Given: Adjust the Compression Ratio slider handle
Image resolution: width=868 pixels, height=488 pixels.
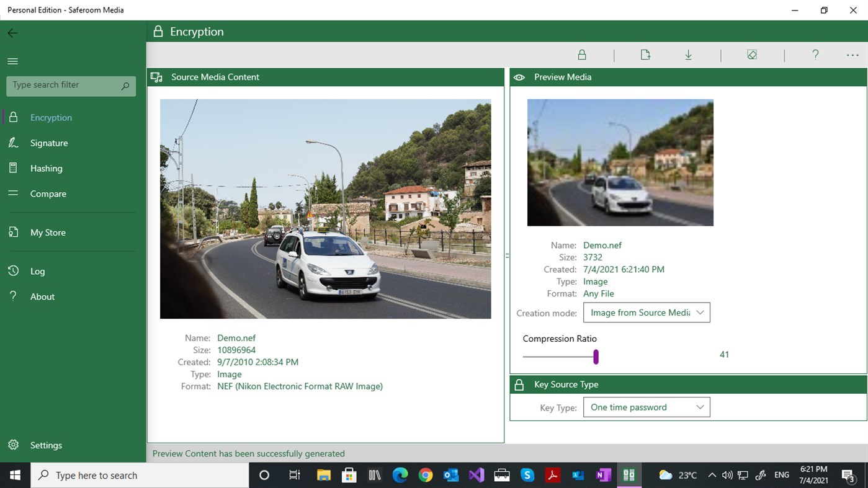Looking at the screenshot, I should click(596, 357).
